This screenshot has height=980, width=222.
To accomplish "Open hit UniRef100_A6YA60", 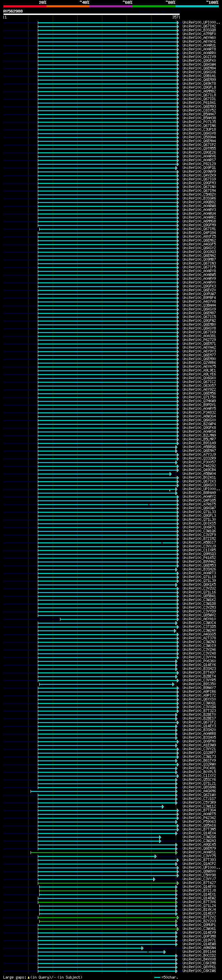I will [x=199, y=38].
